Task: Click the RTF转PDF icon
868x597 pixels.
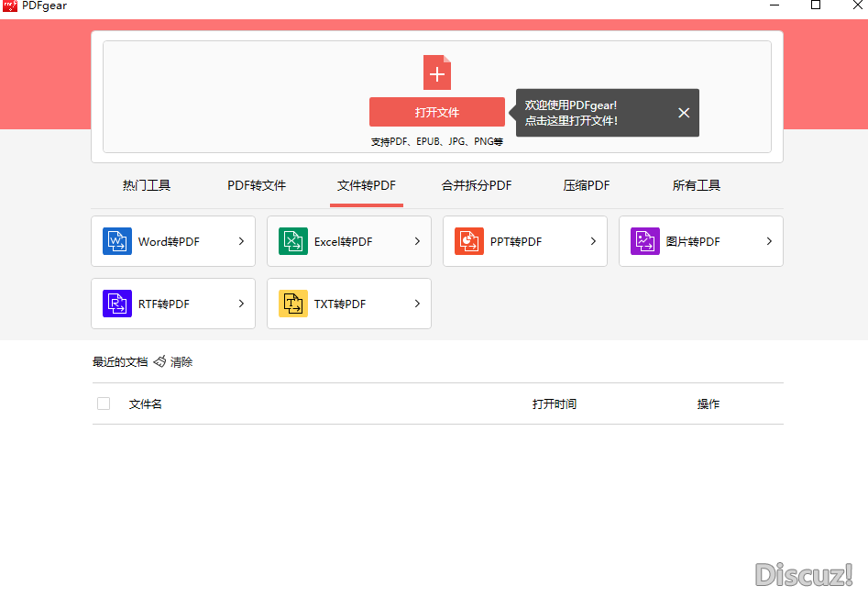Action: (116, 304)
